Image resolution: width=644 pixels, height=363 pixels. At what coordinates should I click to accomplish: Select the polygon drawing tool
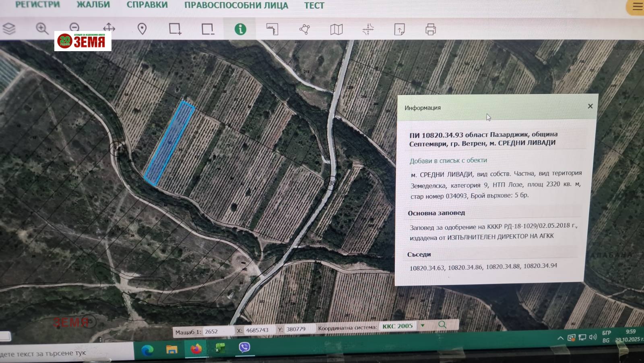(x=305, y=29)
